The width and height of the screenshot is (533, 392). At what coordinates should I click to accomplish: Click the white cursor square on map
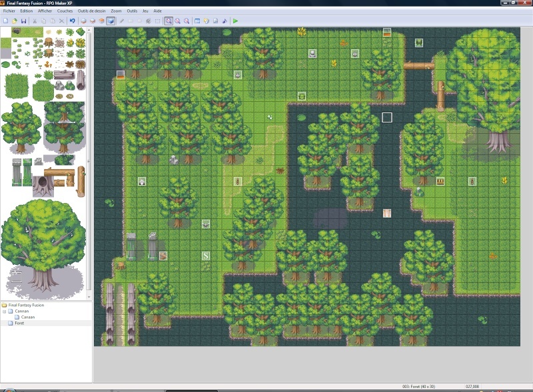click(387, 118)
